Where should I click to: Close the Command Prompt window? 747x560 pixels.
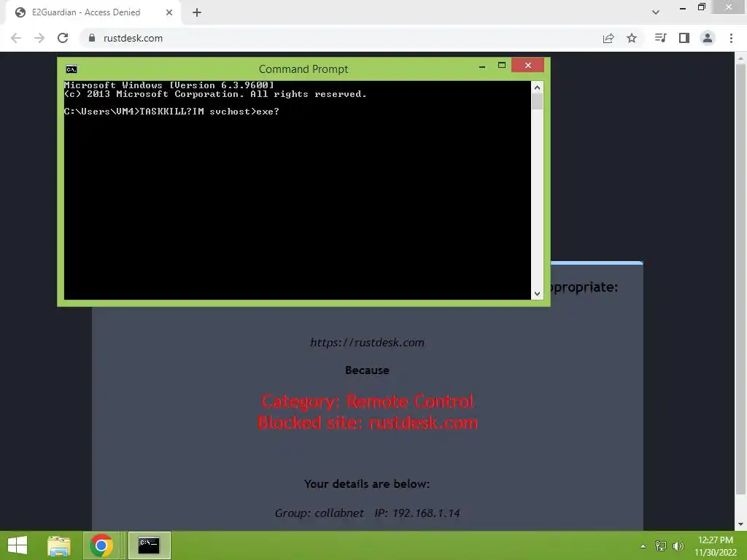tap(528, 65)
